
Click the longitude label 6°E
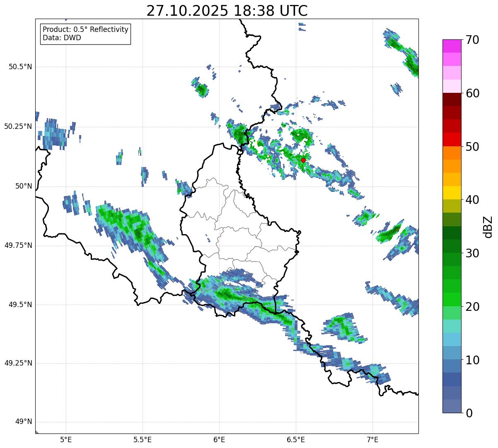coord(219,439)
